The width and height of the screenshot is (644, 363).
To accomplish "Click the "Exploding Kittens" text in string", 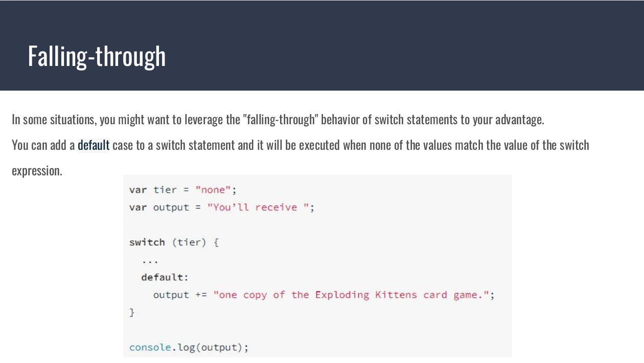I will tap(366, 295).
